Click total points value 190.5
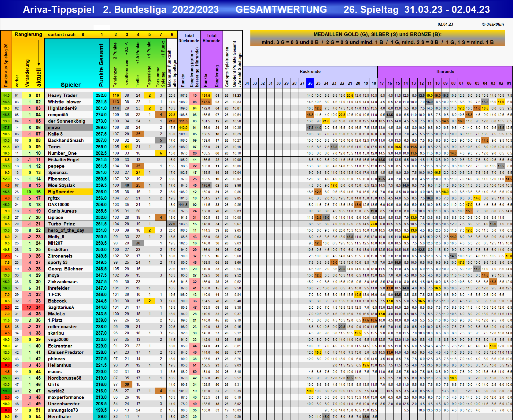Screen dimensions: 513x420 click(x=101, y=410)
